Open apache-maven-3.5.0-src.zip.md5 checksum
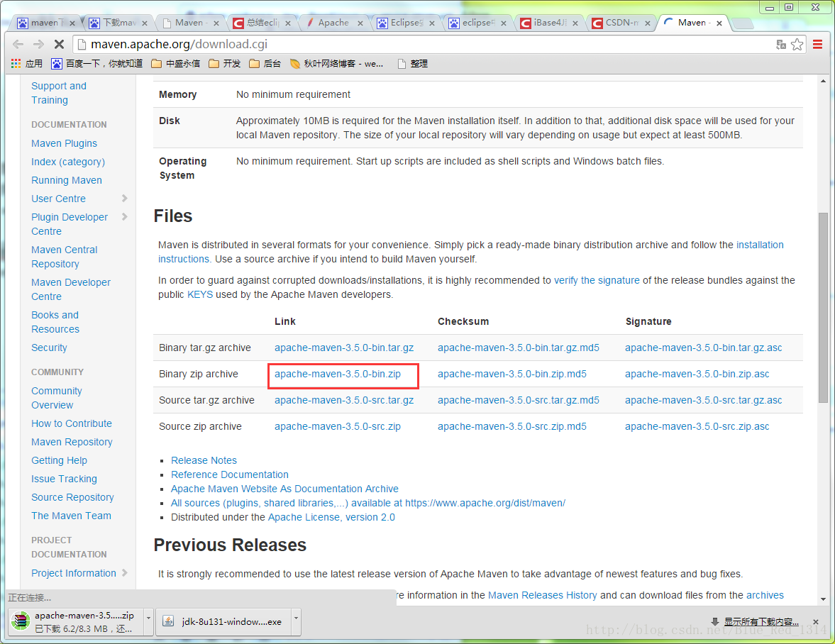This screenshot has height=644, width=835. pyautogui.click(x=511, y=427)
